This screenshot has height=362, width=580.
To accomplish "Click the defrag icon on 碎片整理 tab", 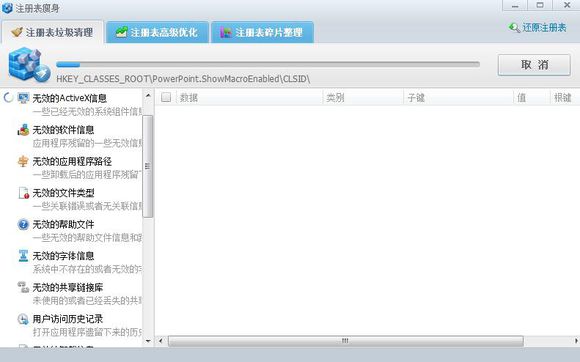I will pyautogui.click(x=226, y=32).
